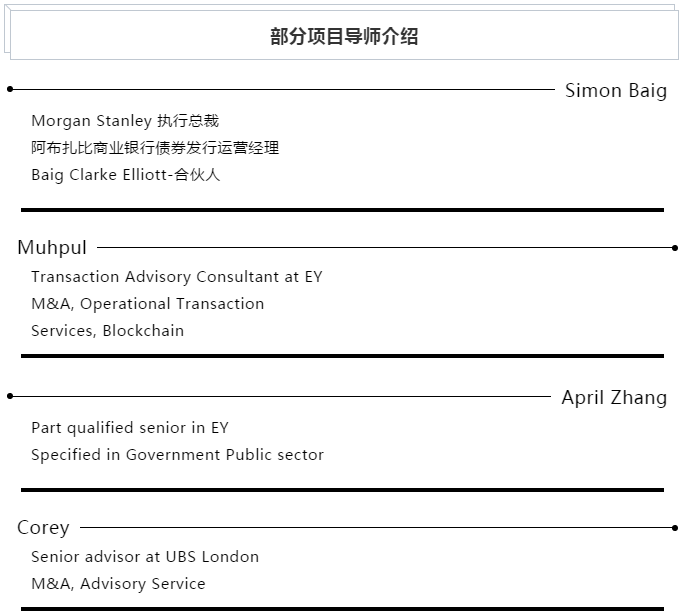
Task: Select the Muhpul mentor name
Action: [x=52, y=247]
